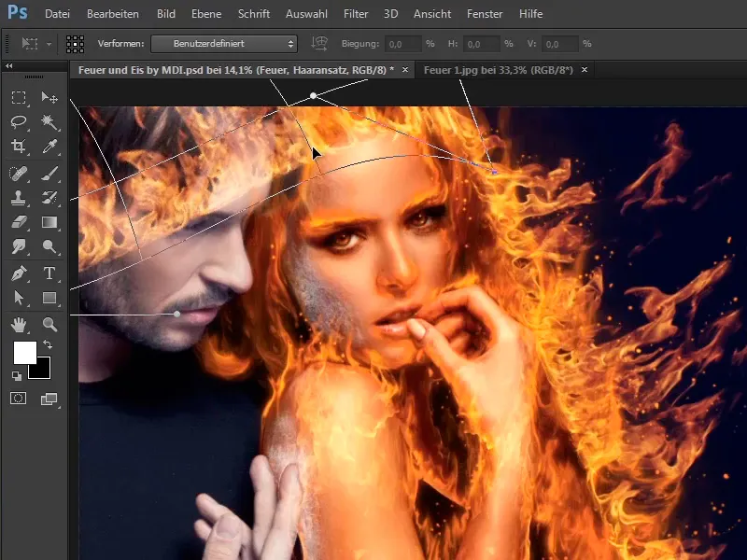Image resolution: width=747 pixels, height=560 pixels.
Task: Select the Eyedropper tool
Action: (x=49, y=147)
